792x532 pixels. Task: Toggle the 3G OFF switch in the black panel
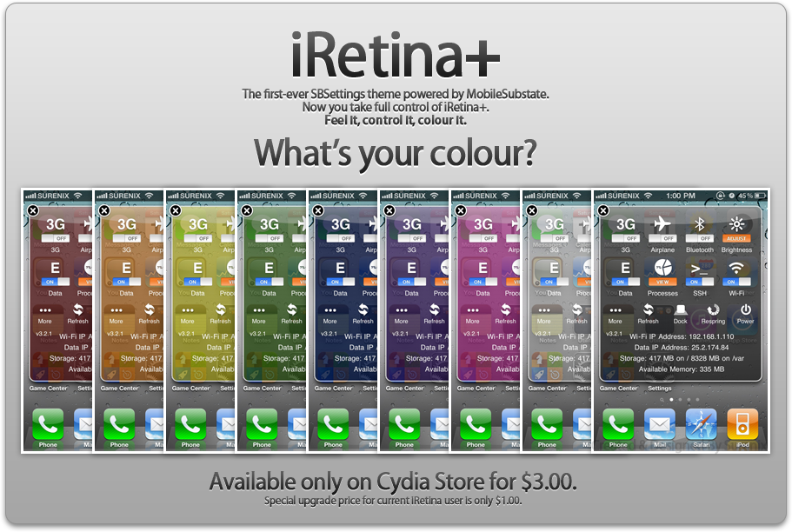point(625,238)
